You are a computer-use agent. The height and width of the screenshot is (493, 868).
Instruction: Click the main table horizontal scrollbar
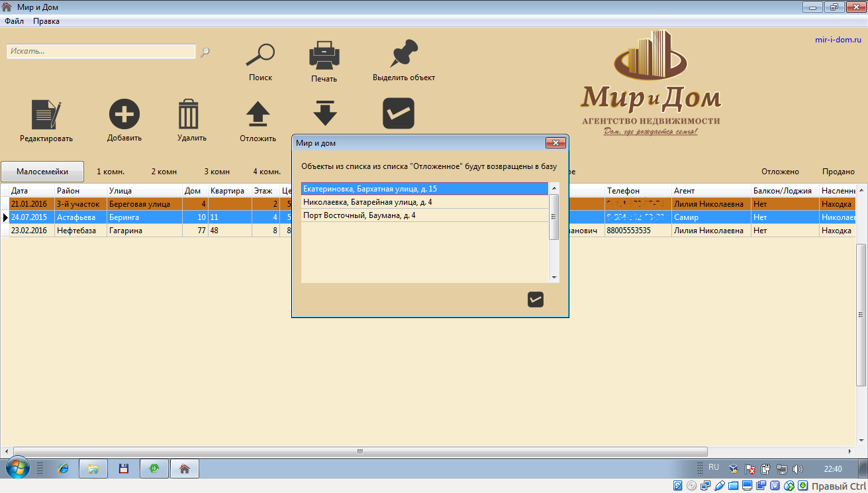pyautogui.click(x=361, y=452)
